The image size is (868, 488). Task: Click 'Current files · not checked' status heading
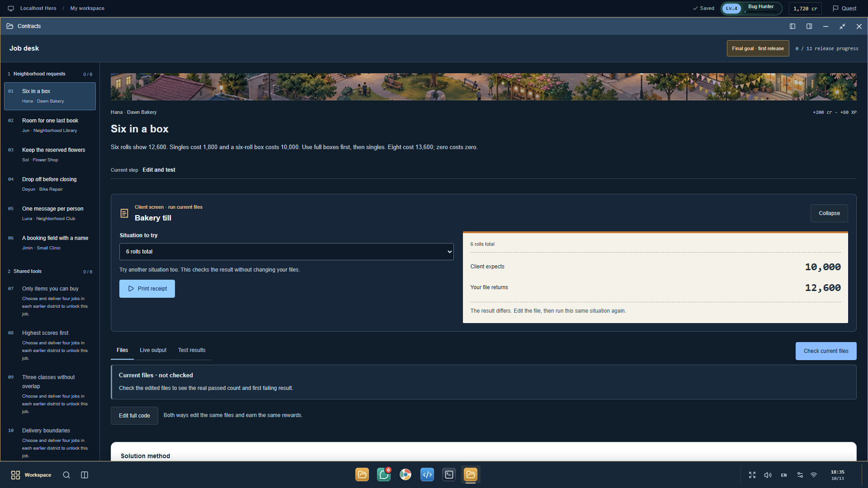pyautogui.click(x=156, y=375)
